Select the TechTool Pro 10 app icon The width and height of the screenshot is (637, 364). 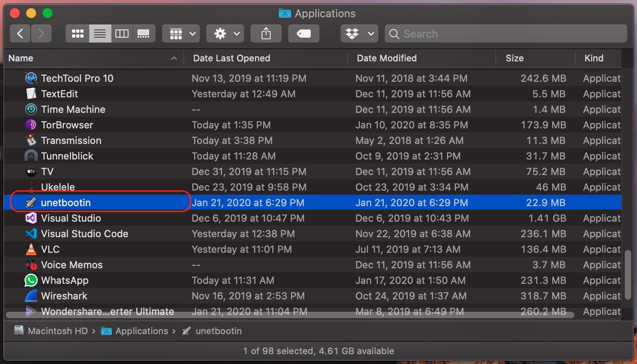click(31, 78)
